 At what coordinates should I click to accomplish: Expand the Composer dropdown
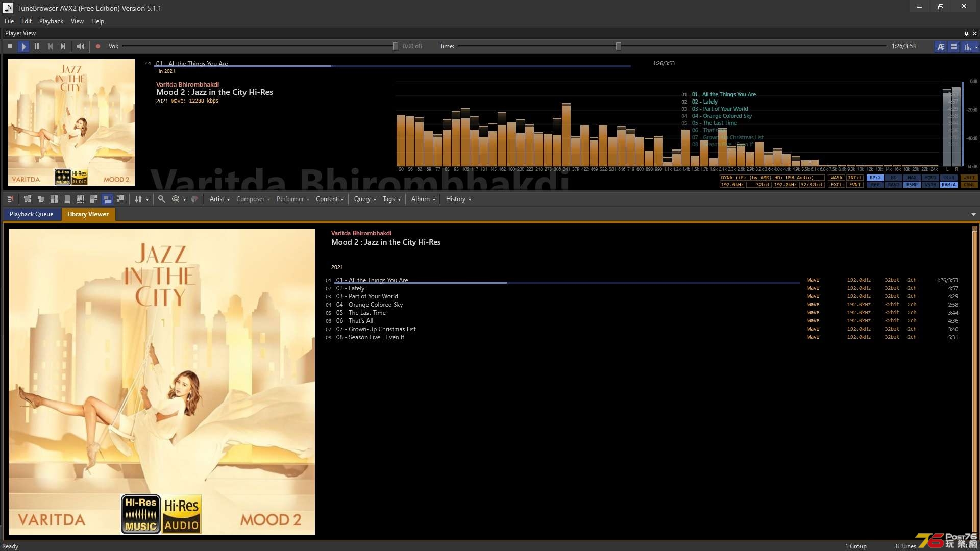tap(253, 199)
